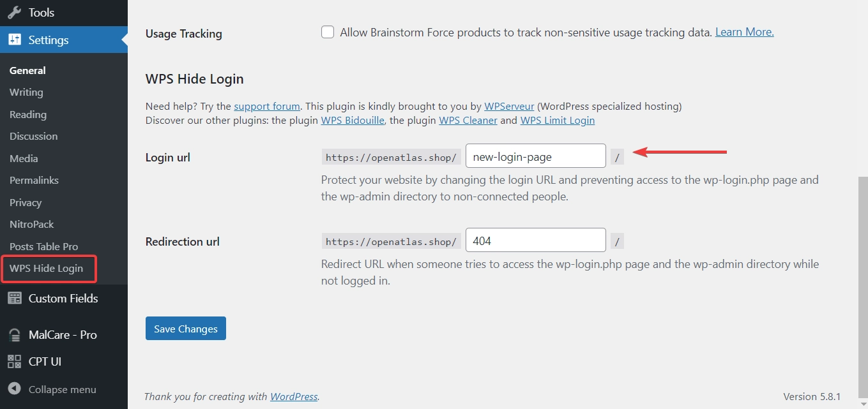Image resolution: width=868 pixels, height=409 pixels.
Task: Select WPS Hide Login submenu item
Action: click(46, 269)
